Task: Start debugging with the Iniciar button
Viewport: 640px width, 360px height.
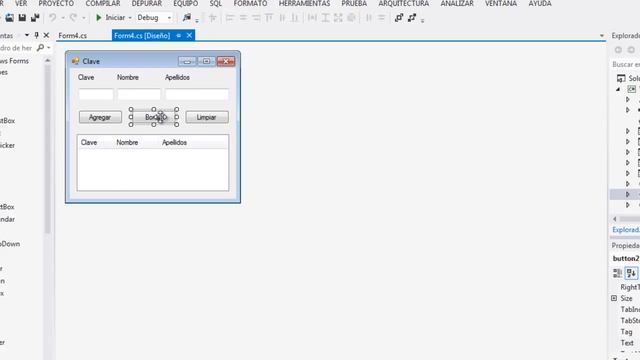Action: [x=110, y=18]
